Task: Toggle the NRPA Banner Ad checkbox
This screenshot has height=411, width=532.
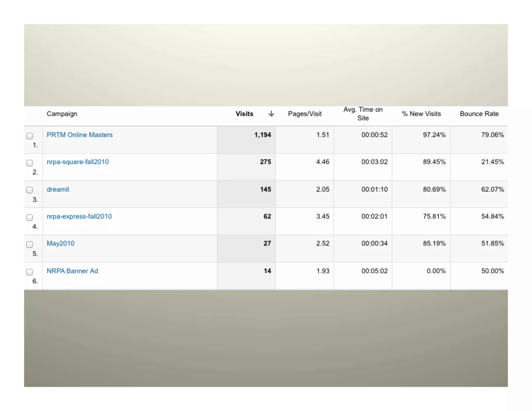Action: click(x=30, y=272)
